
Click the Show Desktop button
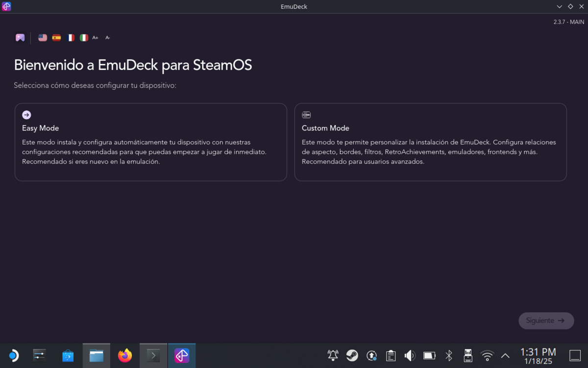(x=575, y=356)
